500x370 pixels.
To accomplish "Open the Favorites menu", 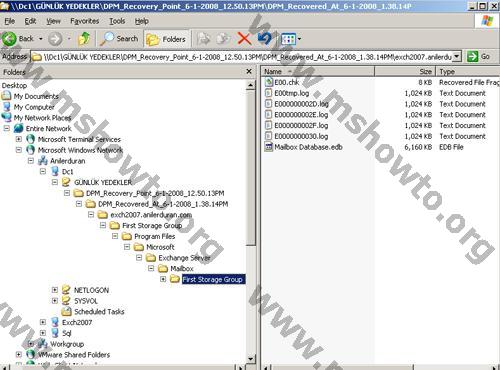I will pos(85,21).
